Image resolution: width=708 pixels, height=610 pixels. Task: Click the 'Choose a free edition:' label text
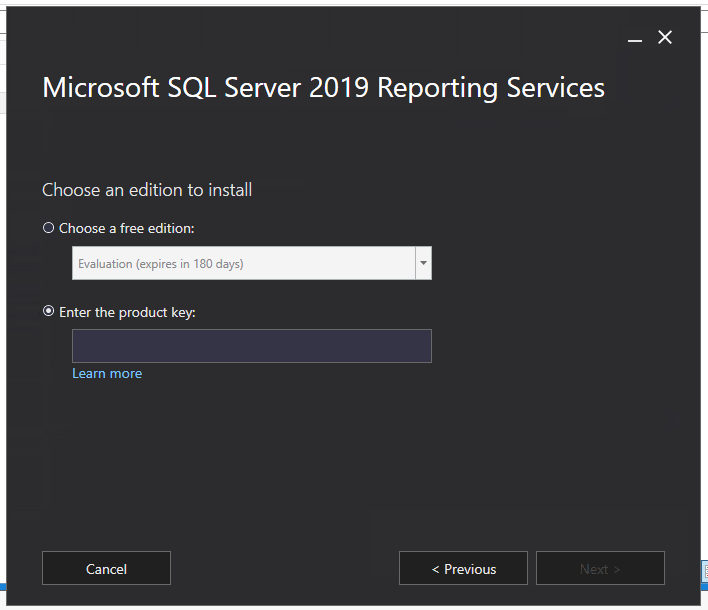click(126, 228)
